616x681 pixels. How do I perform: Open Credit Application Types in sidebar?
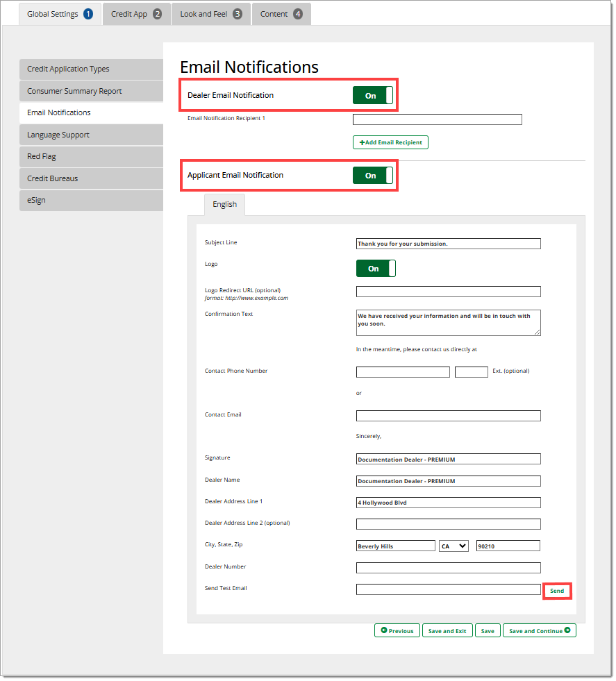coord(91,69)
